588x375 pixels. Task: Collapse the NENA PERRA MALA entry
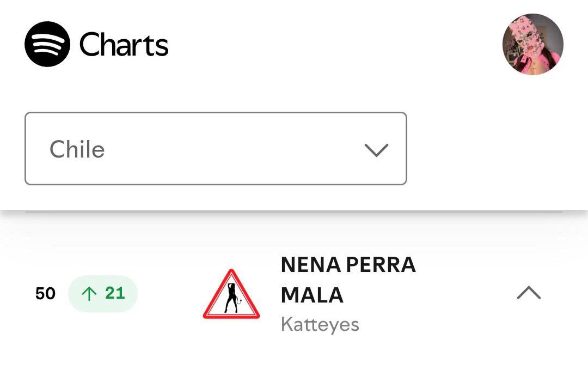(x=529, y=293)
